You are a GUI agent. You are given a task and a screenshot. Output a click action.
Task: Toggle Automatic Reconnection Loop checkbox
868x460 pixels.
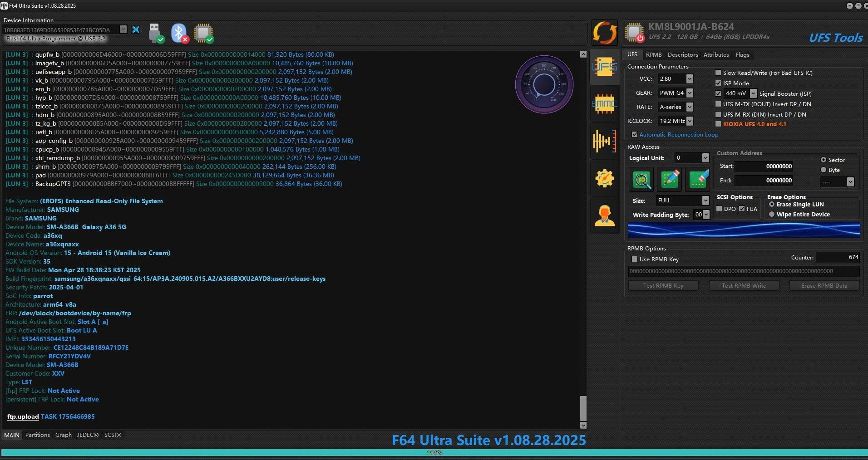(635, 134)
